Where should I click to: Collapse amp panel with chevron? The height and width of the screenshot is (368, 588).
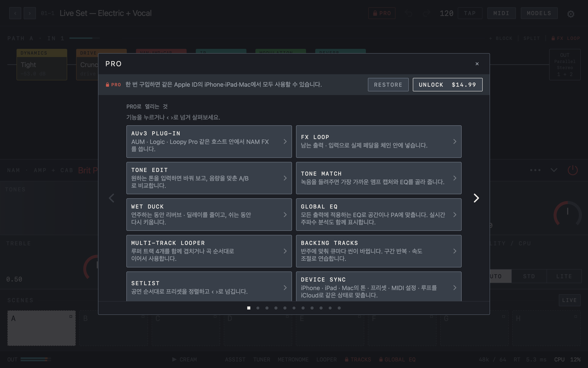[554, 170]
